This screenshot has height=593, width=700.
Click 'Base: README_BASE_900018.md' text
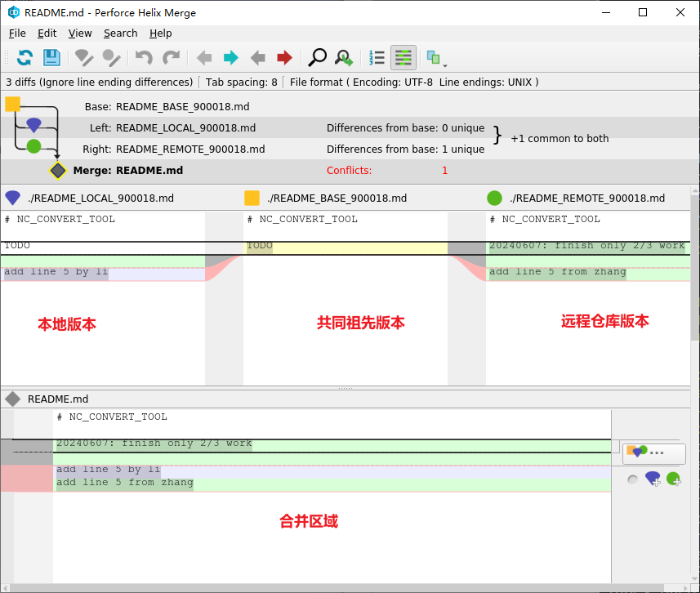(x=167, y=107)
